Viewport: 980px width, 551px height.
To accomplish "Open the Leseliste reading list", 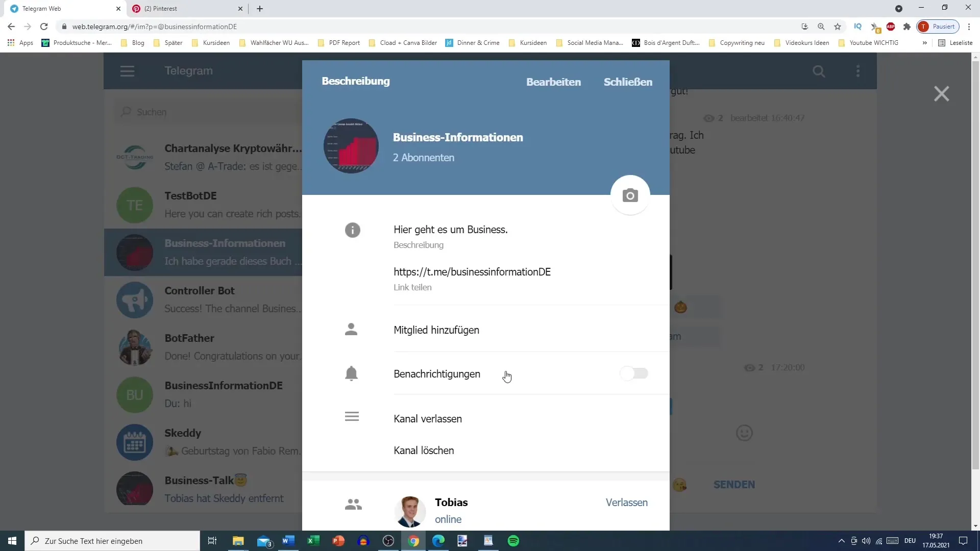I will [955, 43].
